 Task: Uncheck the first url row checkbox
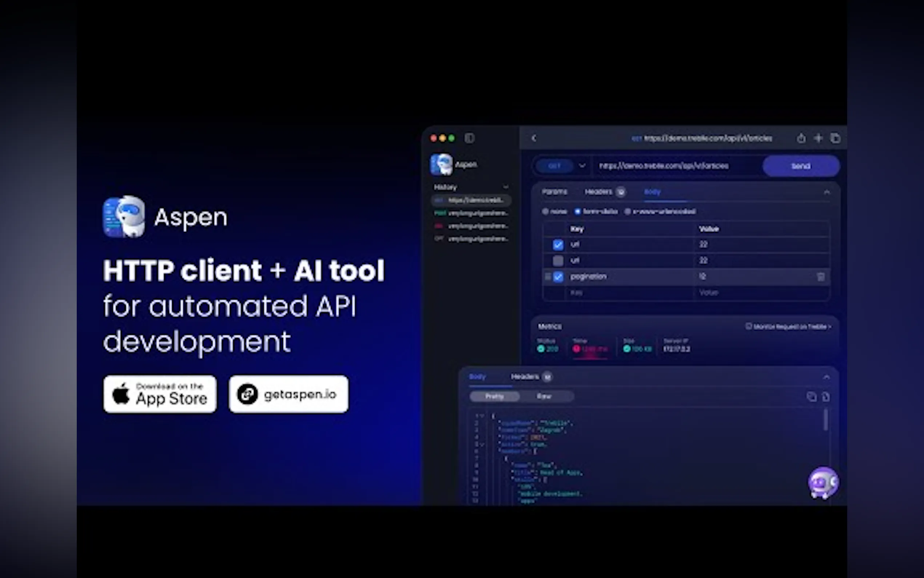(x=558, y=245)
